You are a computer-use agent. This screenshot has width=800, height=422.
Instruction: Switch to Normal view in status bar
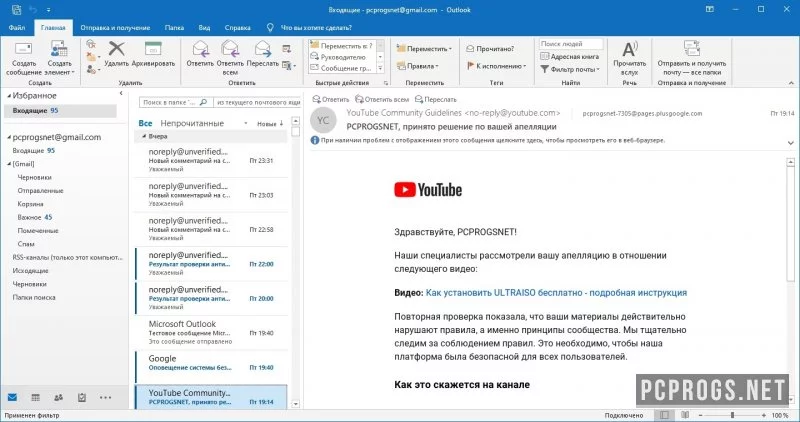664,415
